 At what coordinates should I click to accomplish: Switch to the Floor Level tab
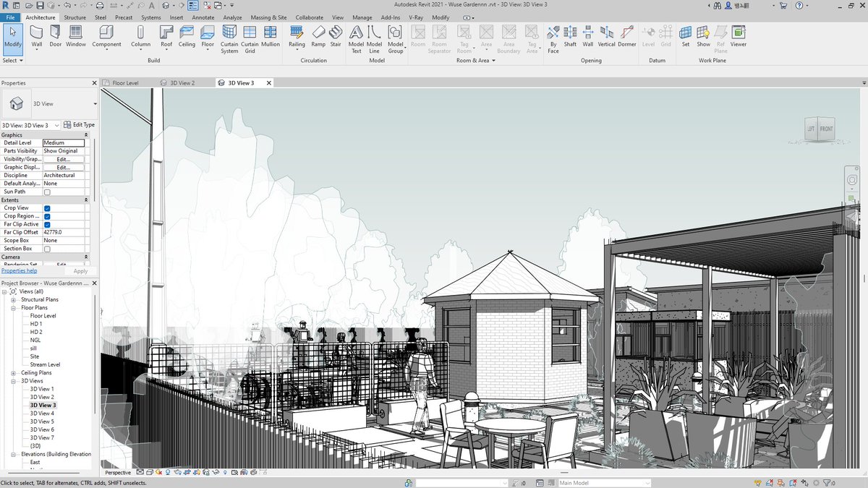coord(124,82)
